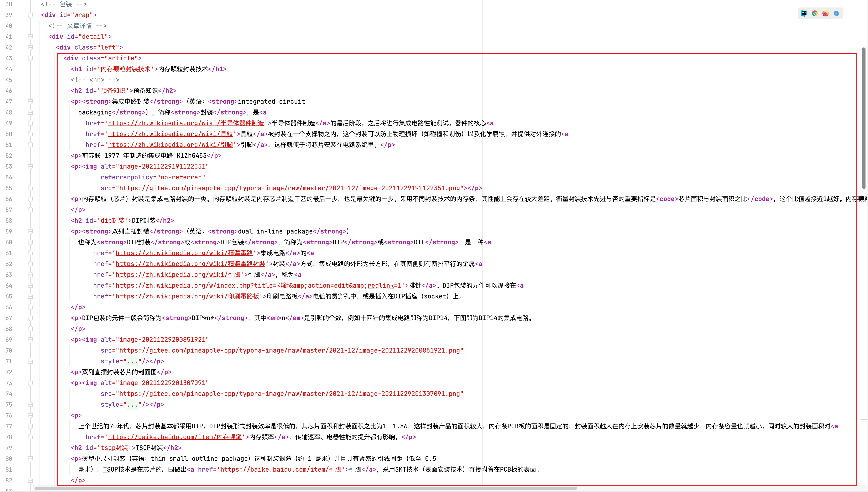The height and width of the screenshot is (492, 868).
Task: Collapse the div id="wrap" fold marker
Action: coord(30,15)
